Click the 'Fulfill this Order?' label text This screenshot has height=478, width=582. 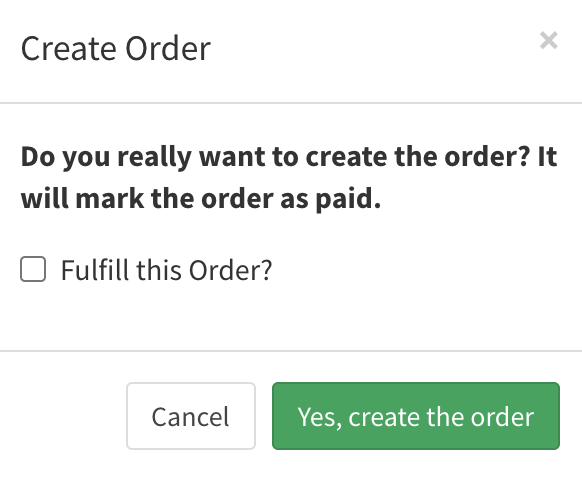click(x=167, y=270)
